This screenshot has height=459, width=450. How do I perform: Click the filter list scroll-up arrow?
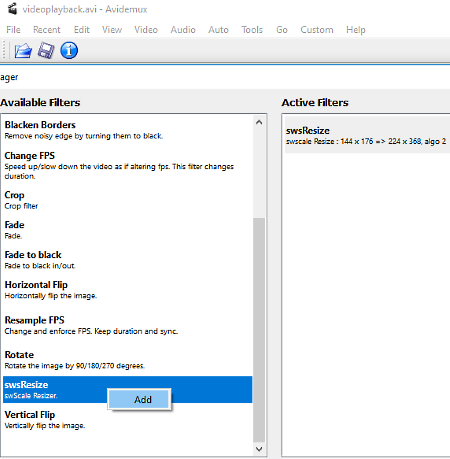click(259, 122)
